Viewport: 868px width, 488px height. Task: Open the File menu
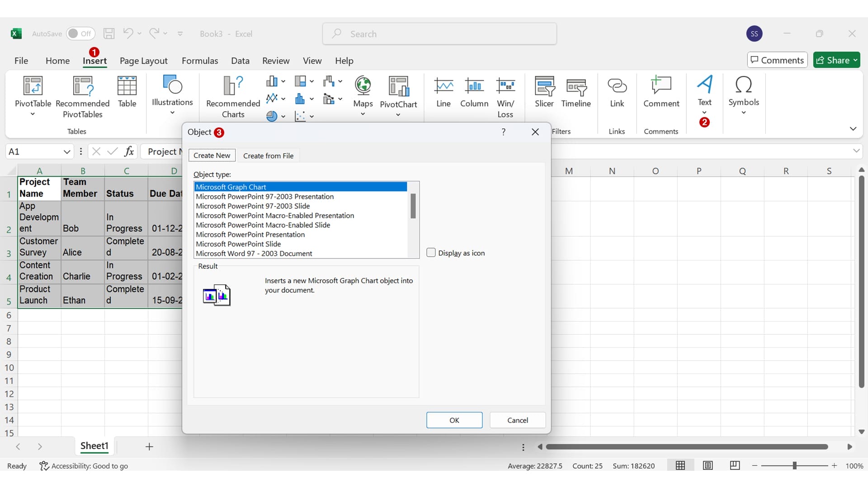[x=21, y=61]
